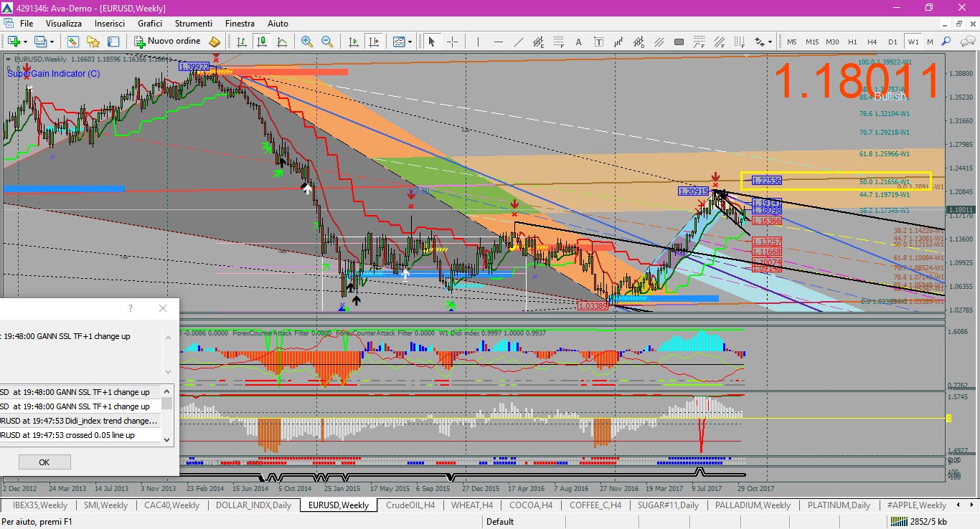Open the Strumenti menu
The height and width of the screenshot is (529, 980).
[193, 24]
